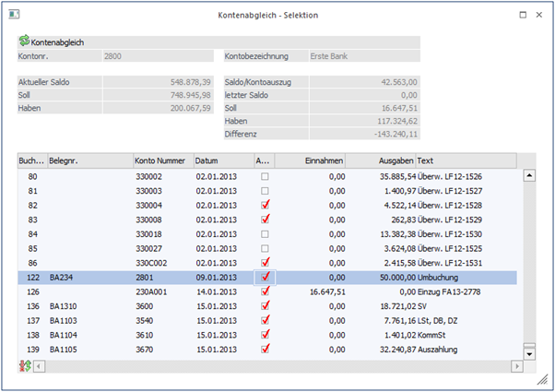
Task: Click the Kontenabgleich icon in the header
Action: point(24,42)
